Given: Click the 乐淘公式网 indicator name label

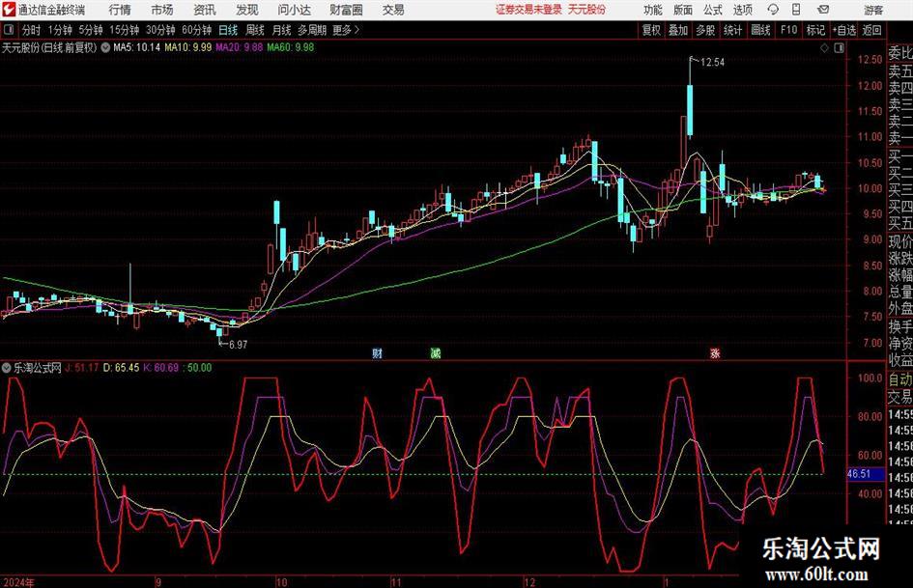Looking at the screenshot, I should coord(38,368).
